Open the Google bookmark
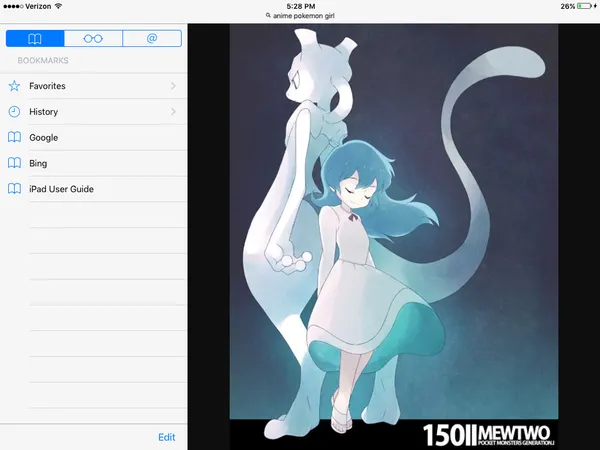Image resolution: width=600 pixels, height=450 pixels. coord(93,137)
